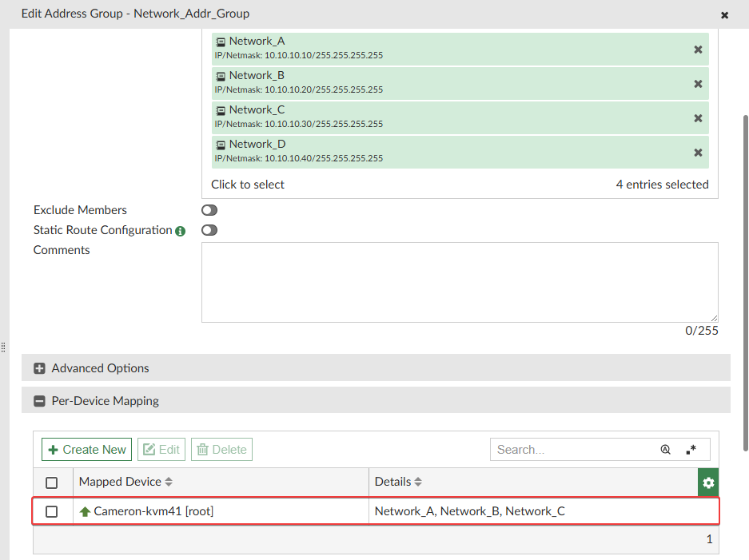749x560 pixels.
Task: Click the search magnifier icon
Action: pyautogui.click(x=665, y=450)
